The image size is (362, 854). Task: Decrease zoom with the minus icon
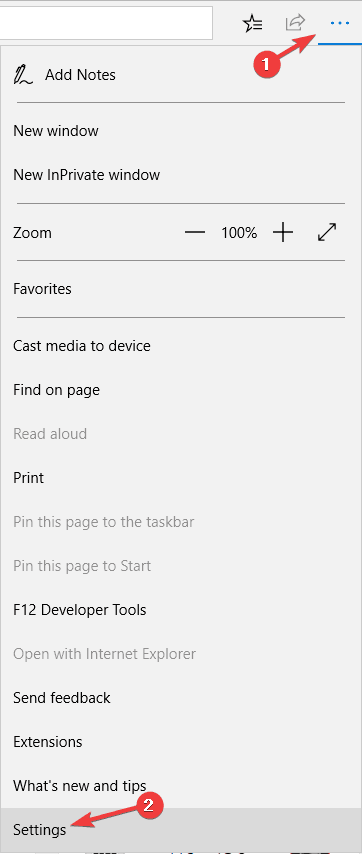point(194,233)
